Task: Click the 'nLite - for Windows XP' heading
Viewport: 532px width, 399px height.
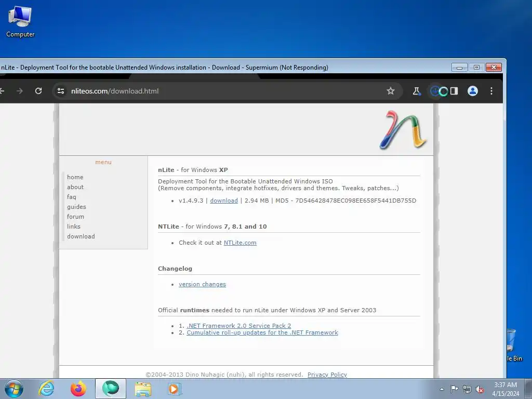Action: tap(193, 170)
